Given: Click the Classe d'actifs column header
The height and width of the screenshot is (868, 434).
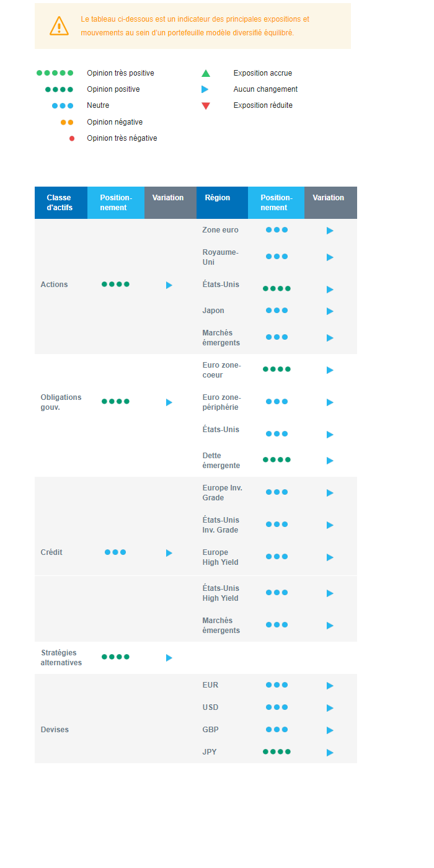Looking at the screenshot, I should pos(60,203).
